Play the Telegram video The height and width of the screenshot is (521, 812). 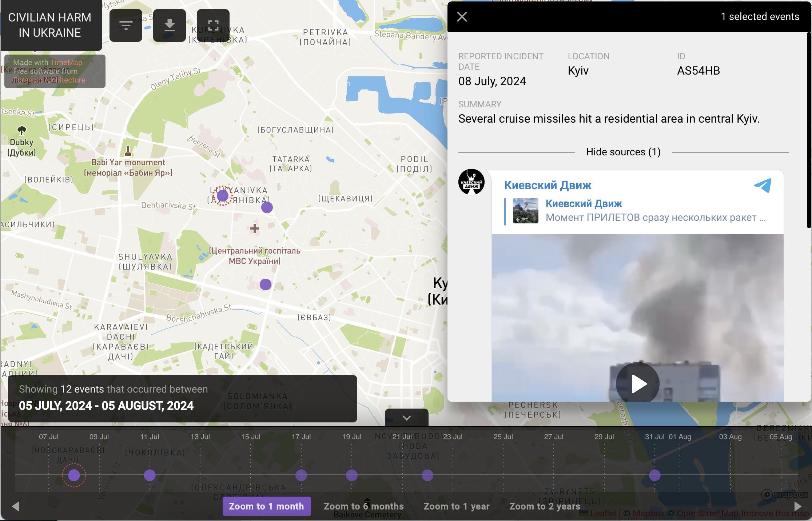(637, 383)
